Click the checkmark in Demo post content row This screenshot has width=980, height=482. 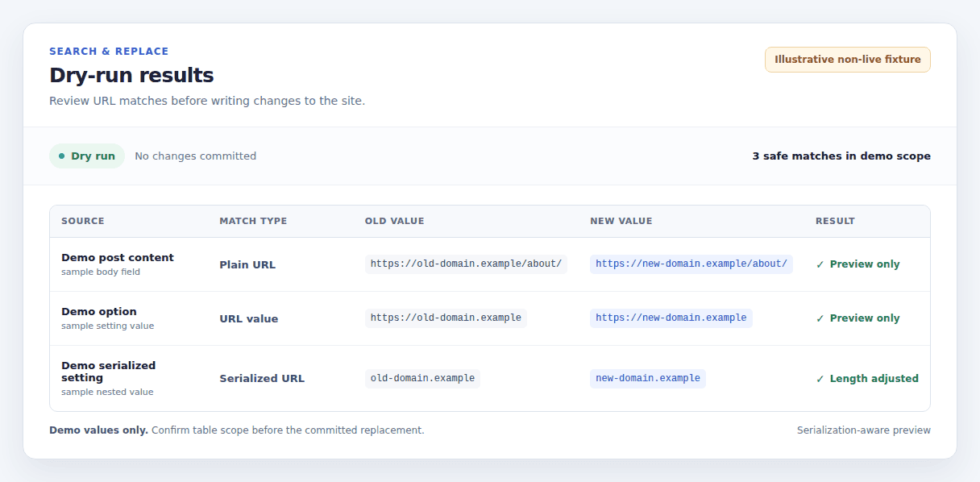click(820, 264)
